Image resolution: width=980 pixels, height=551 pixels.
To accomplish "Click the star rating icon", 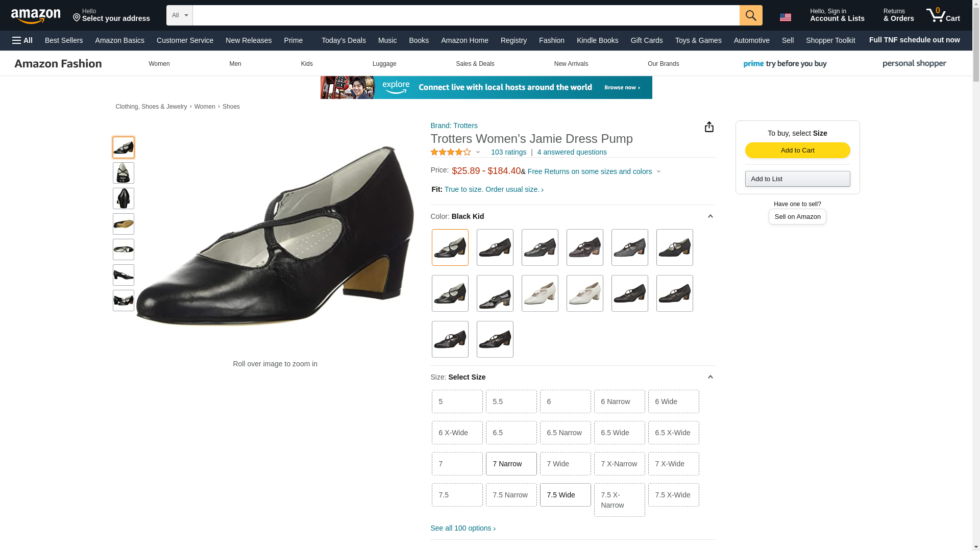I will pos(451,152).
